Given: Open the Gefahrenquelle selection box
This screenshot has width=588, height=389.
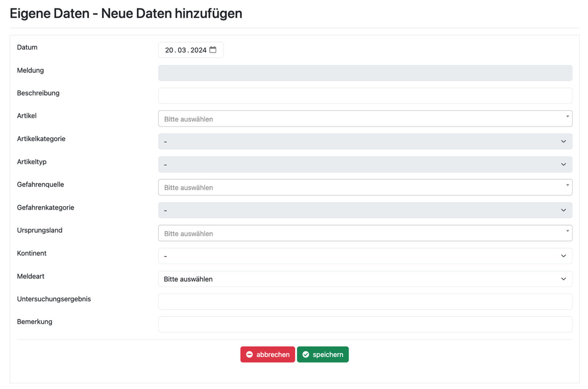Looking at the screenshot, I should pyautogui.click(x=365, y=188).
